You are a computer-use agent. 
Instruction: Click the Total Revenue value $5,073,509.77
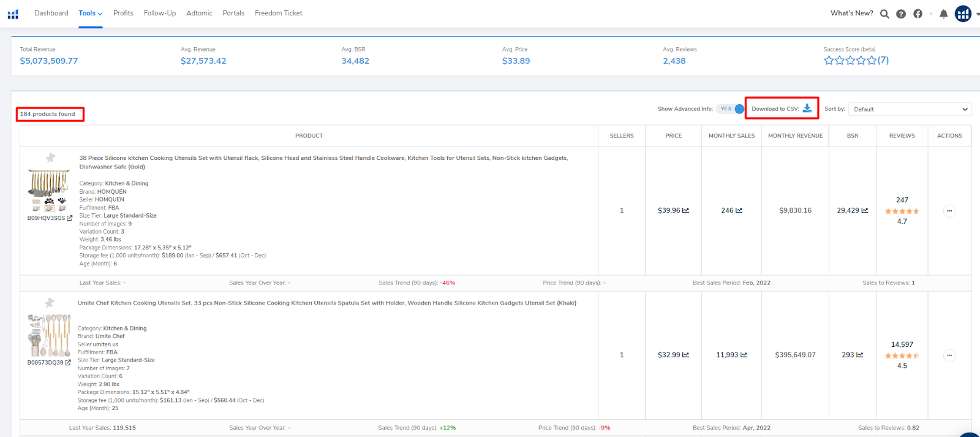(49, 61)
